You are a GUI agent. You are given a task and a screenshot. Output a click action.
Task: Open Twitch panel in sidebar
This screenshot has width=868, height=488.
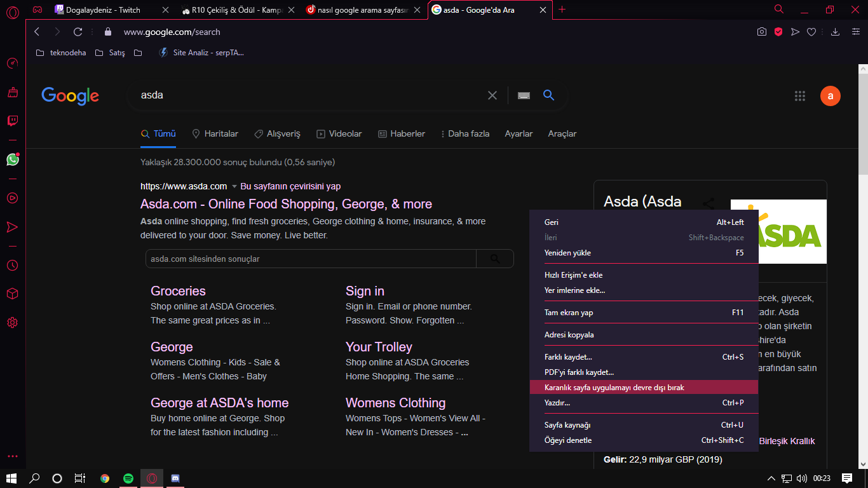(x=12, y=121)
